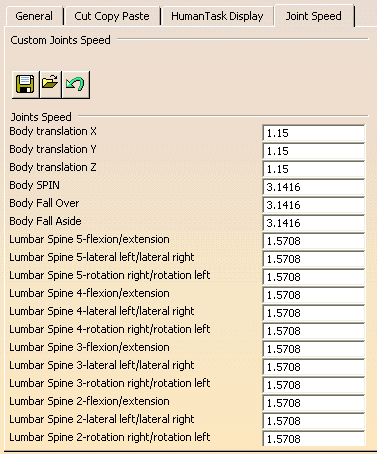Click the Body SPIN speed field
377x454 pixels.
coord(314,187)
